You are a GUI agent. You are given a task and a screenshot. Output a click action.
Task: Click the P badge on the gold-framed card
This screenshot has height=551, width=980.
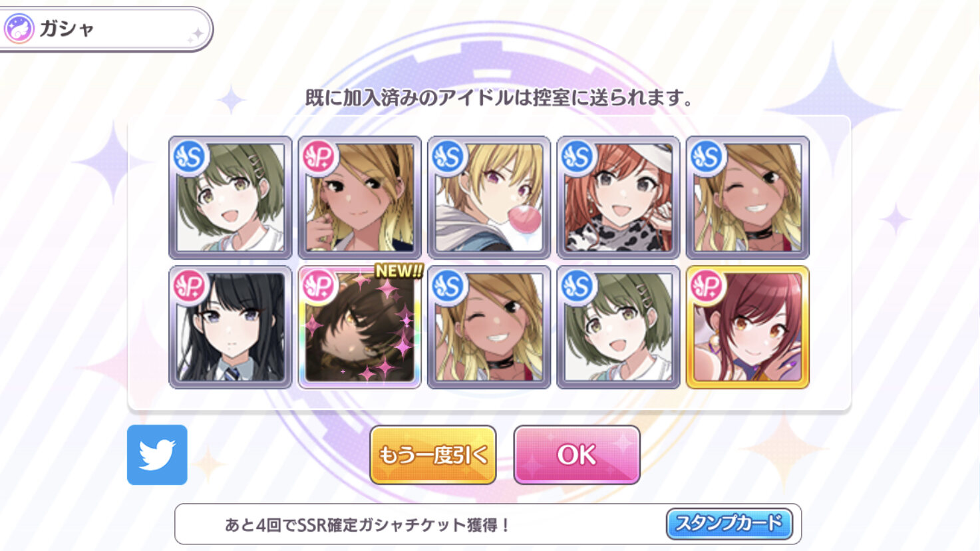(707, 287)
